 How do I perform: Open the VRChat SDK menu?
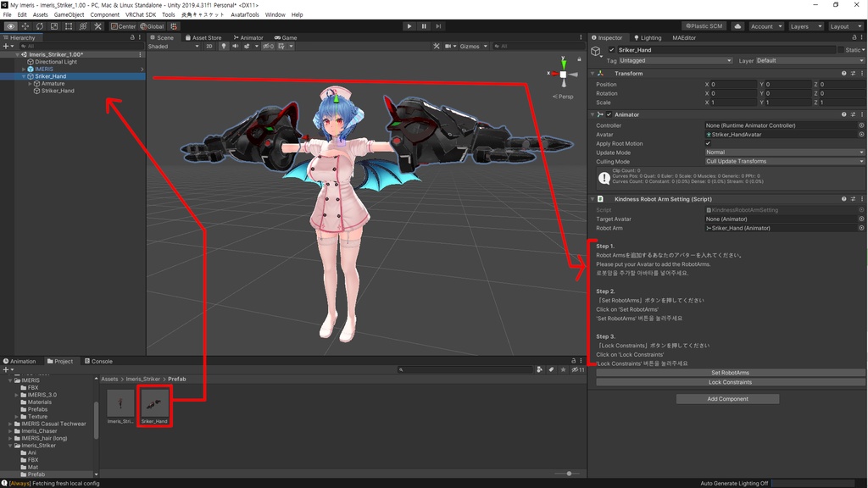tap(141, 15)
